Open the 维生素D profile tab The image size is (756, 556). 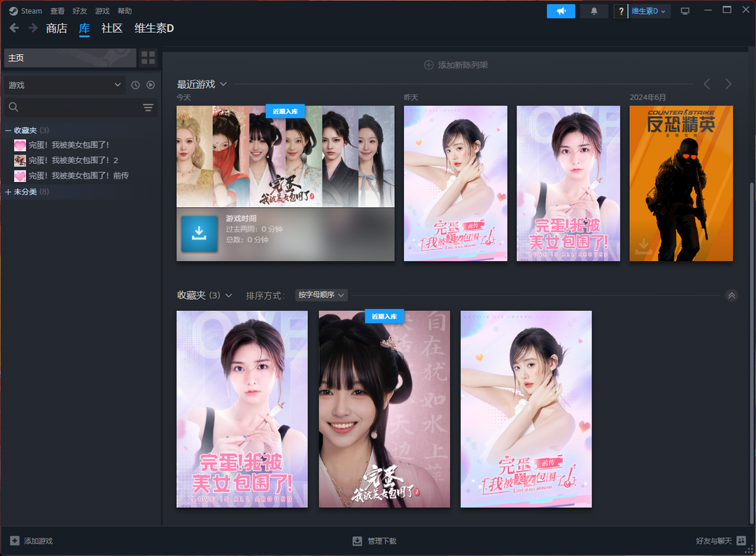coord(154,29)
